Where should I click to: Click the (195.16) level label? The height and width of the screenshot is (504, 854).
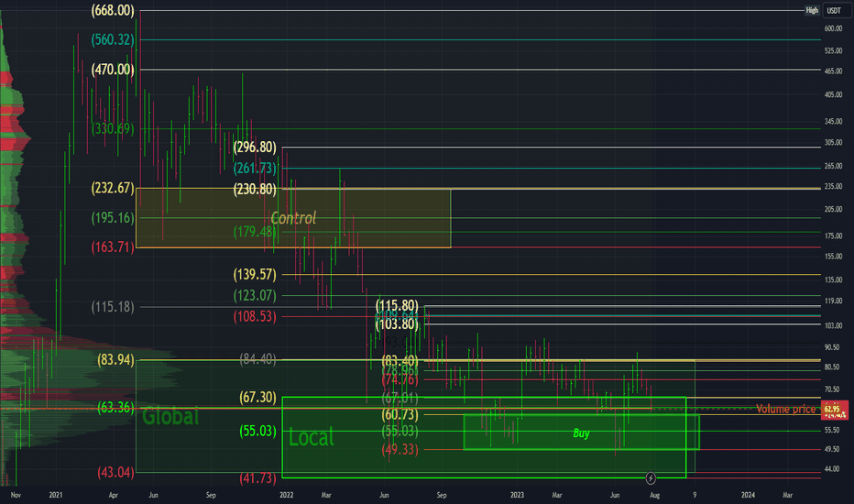tap(113, 218)
